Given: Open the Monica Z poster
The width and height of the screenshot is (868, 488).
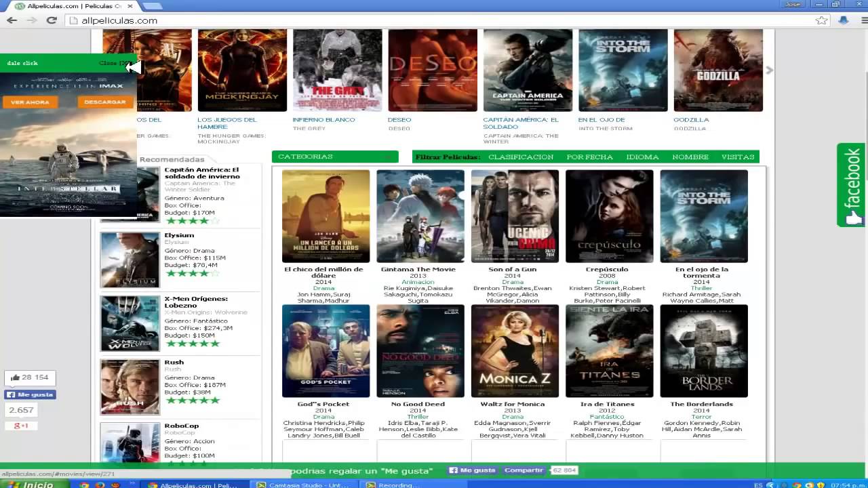Looking at the screenshot, I should coord(515,351).
